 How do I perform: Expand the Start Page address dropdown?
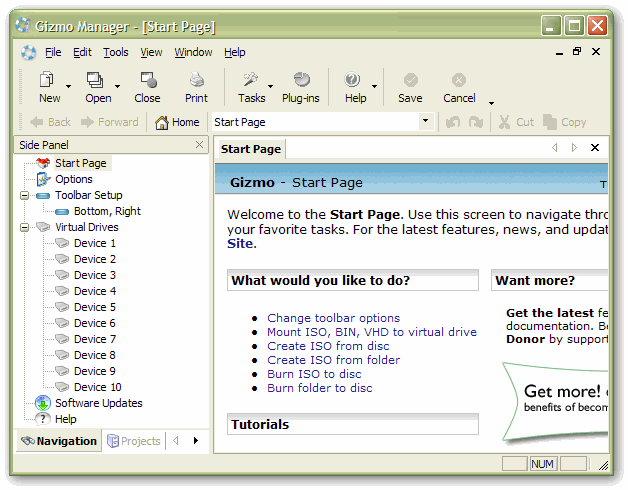pos(426,121)
